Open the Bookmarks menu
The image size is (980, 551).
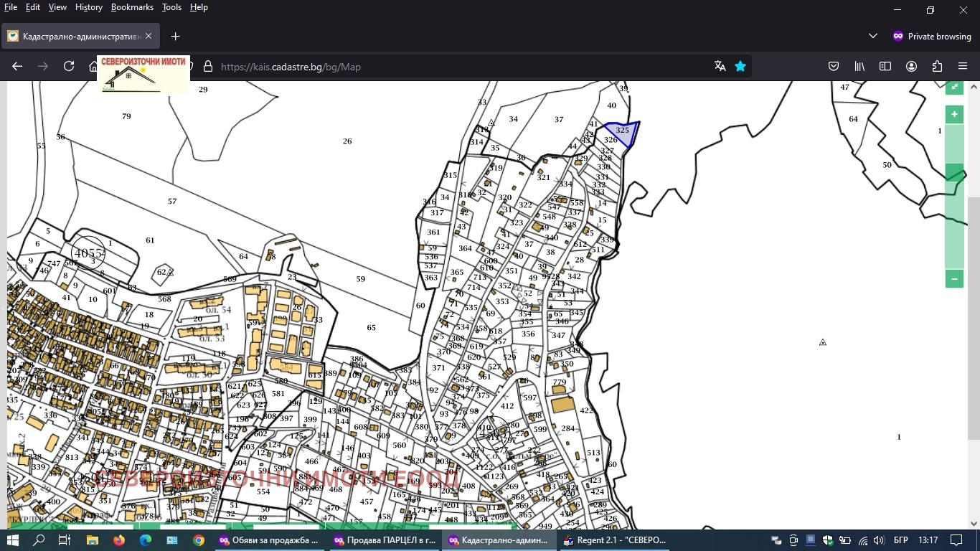pyautogui.click(x=132, y=7)
